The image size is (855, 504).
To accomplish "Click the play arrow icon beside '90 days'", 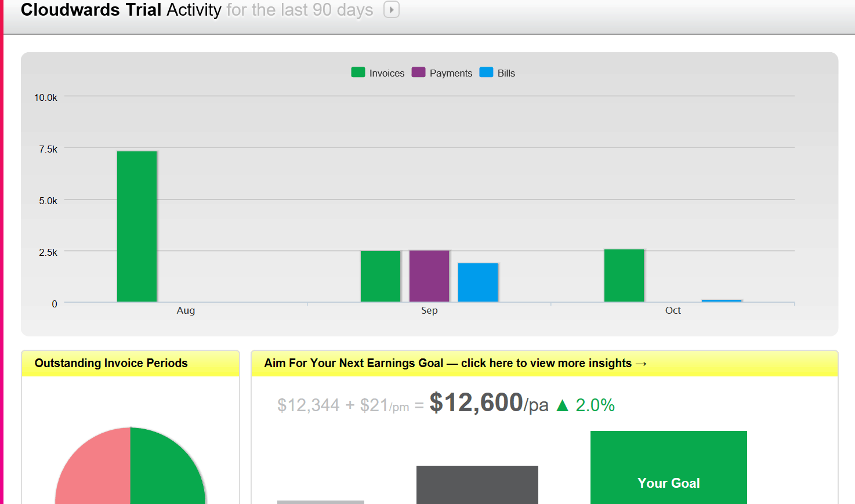I will pos(392,10).
